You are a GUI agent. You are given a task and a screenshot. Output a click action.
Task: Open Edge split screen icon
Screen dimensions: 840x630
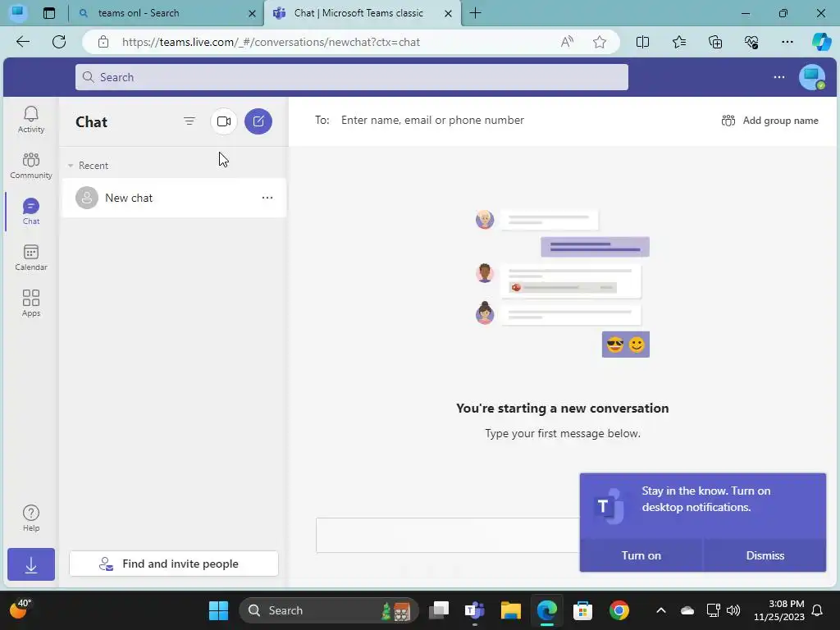pyautogui.click(x=642, y=42)
